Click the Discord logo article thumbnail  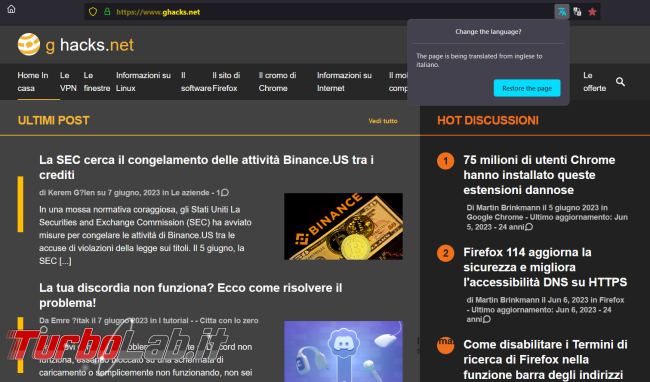343,351
